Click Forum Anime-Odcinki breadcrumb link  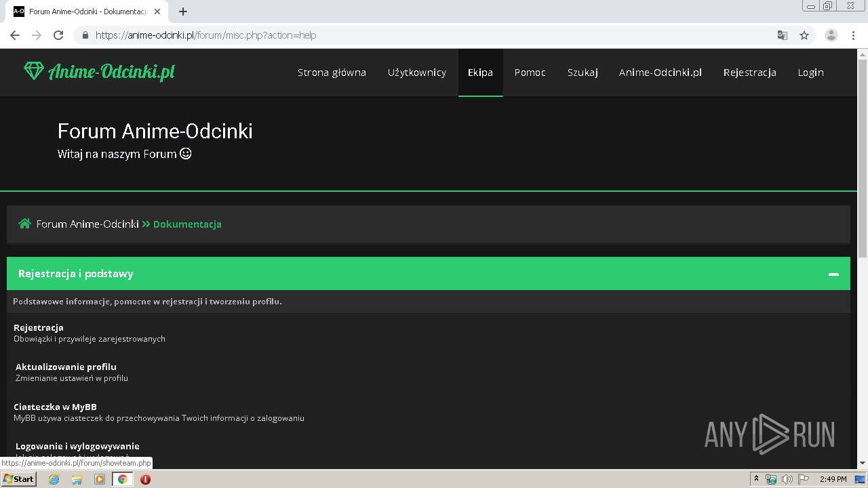point(87,224)
